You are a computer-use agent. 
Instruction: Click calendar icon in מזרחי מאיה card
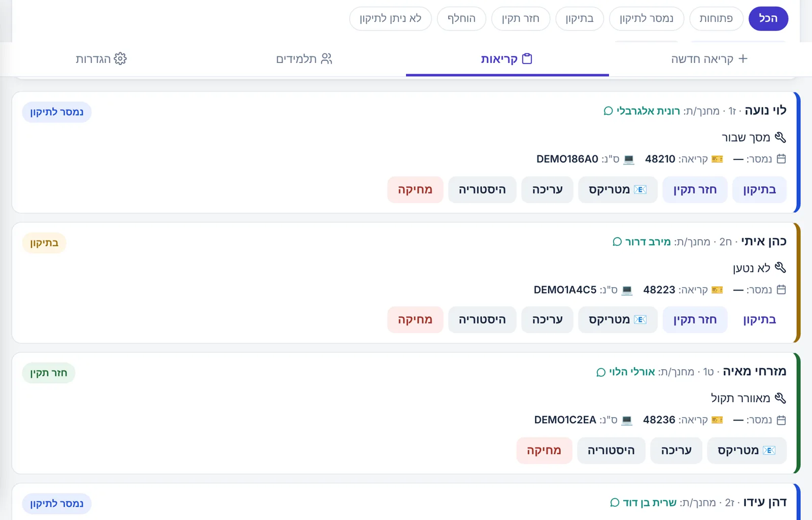782,420
